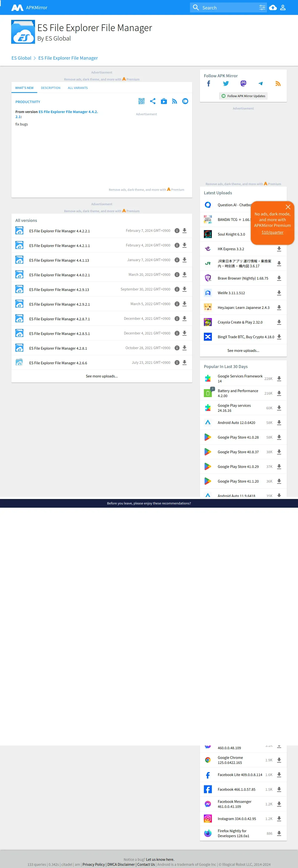Click the upload APK cloud icon
The image size is (298, 868).
pyautogui.click(x=273, y=7)
